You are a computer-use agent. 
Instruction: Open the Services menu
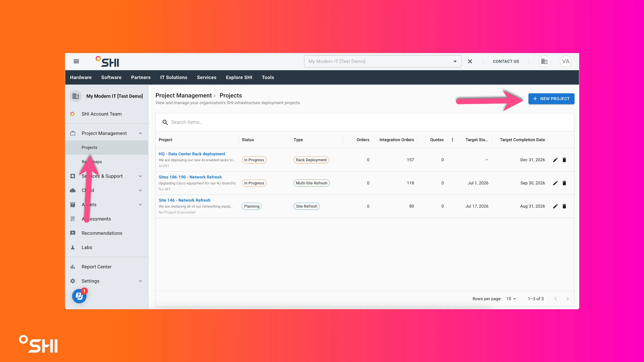[206, 77]
